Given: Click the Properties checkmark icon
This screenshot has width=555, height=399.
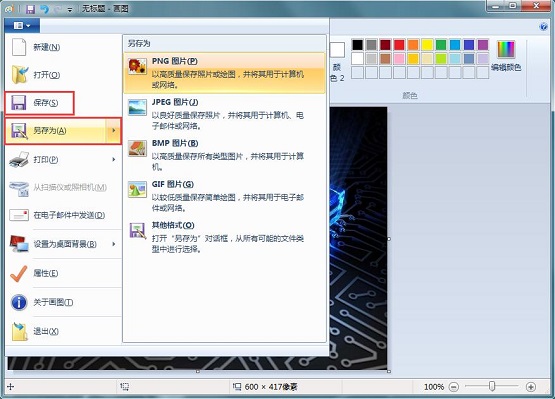Looking at the screenshot, I should (x=19, y=273).
